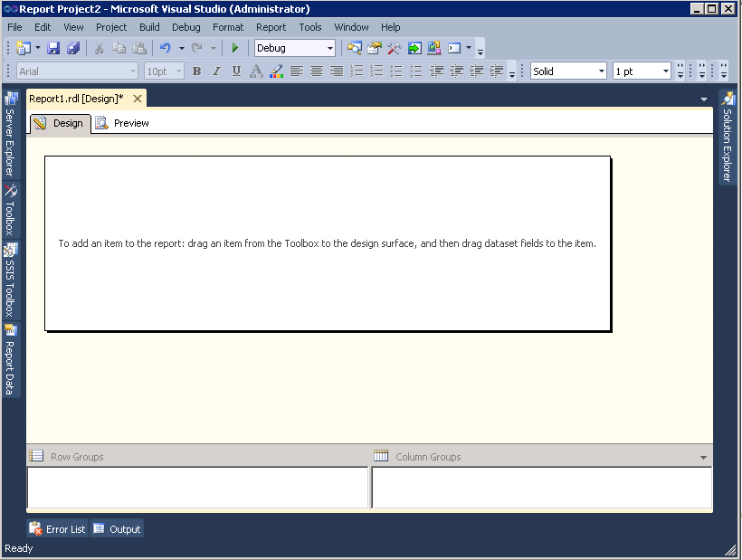
Task: Open the Report menu
Action: [x=271, y=27]
